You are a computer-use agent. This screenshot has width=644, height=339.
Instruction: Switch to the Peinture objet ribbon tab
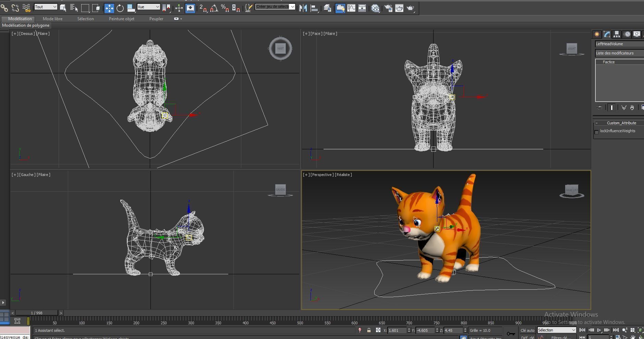click(x=121, y=19)
